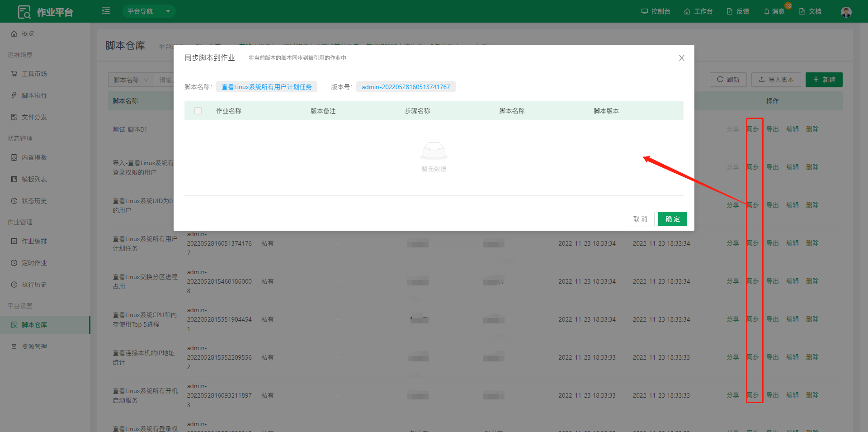
Task: Click the user avatar icon
Action: click(x=846, y=12)
